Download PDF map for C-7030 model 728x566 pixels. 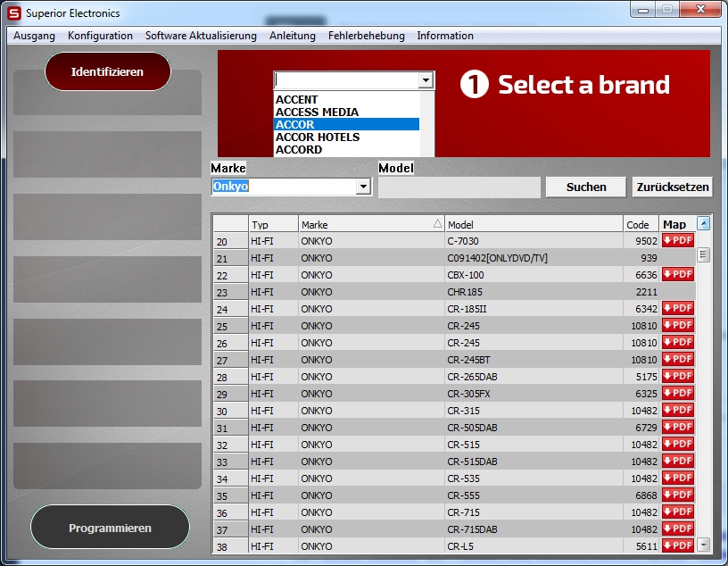tap(677, 240)
